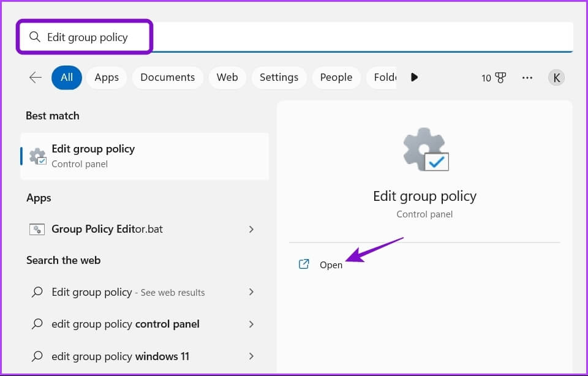The width and height of the screenshot is (588, 376).
Task: Open the K user profile avatar
Action: [x=557, y=78]
